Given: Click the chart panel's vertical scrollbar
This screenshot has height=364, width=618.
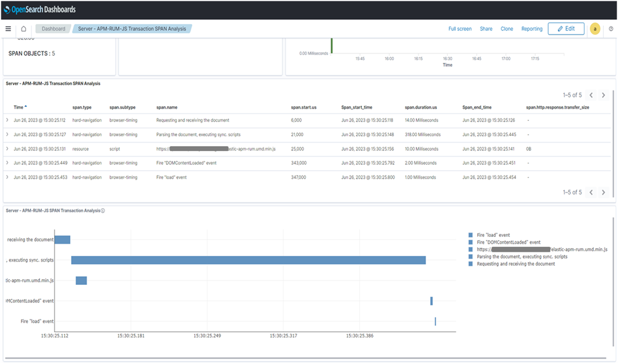Looking at the screenshot, I should [613, 282].
